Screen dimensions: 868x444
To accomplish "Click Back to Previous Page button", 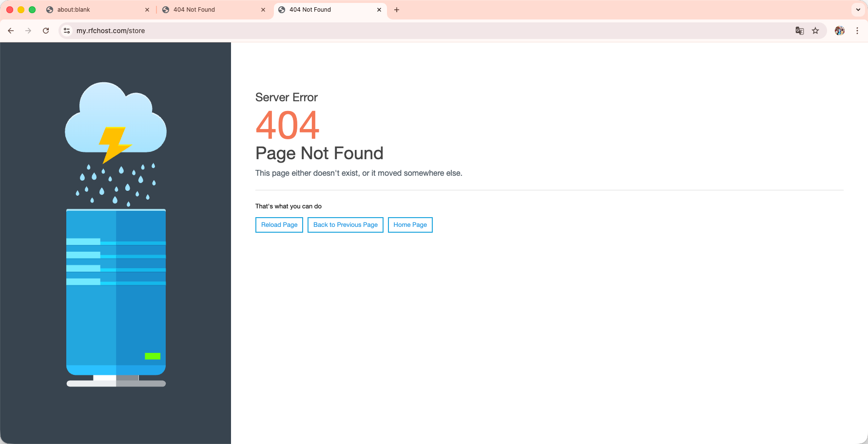I will 346,225.
